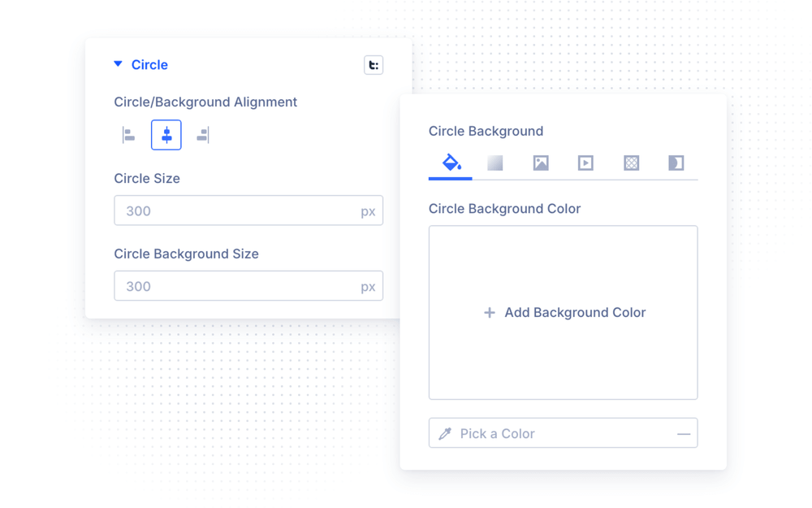Switch to image background tab
The height and width of the screenshot is (508, 812).
pyautogui.click(x=541, y=163)
